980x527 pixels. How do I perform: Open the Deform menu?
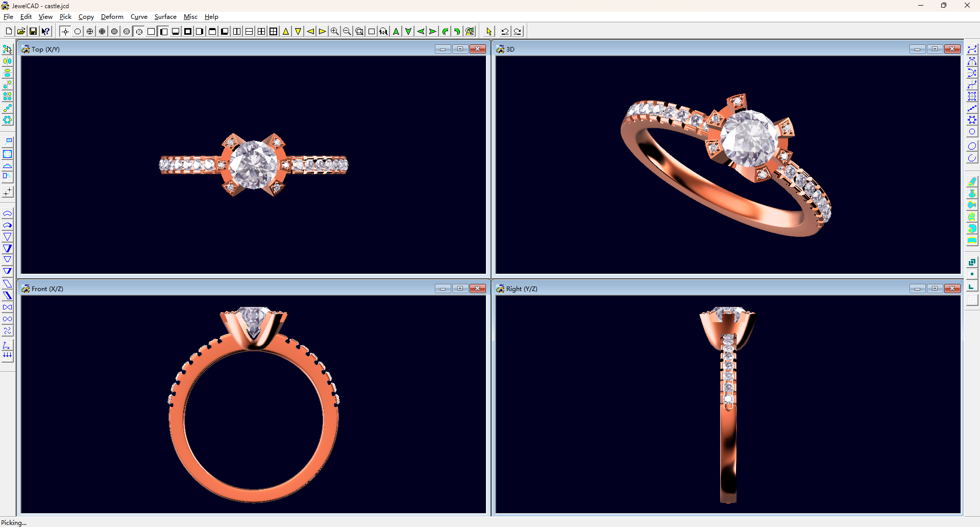pos(112,17)
